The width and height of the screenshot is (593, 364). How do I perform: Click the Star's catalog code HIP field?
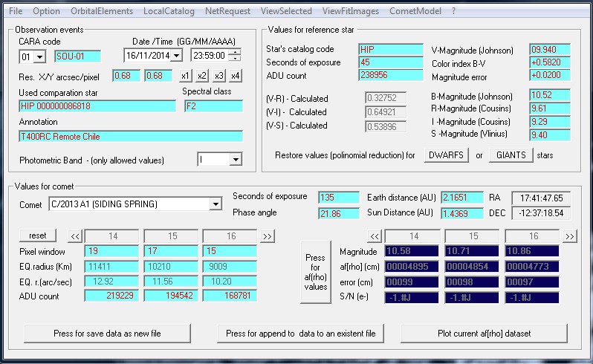tap(391, 49)
